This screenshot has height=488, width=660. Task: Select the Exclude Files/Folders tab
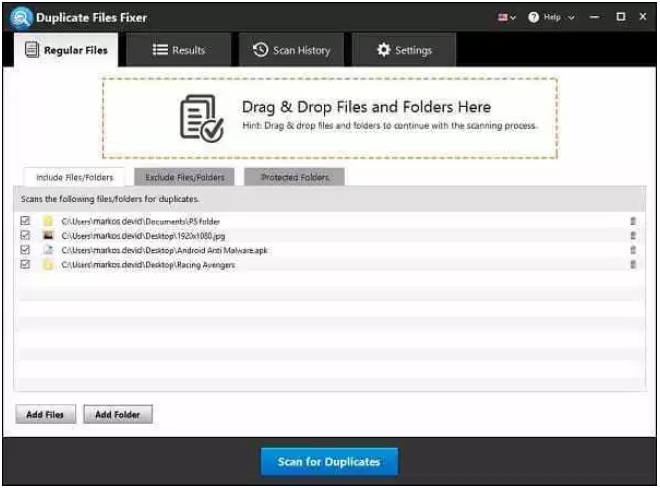pyautogui.click(x=185, y=177)
